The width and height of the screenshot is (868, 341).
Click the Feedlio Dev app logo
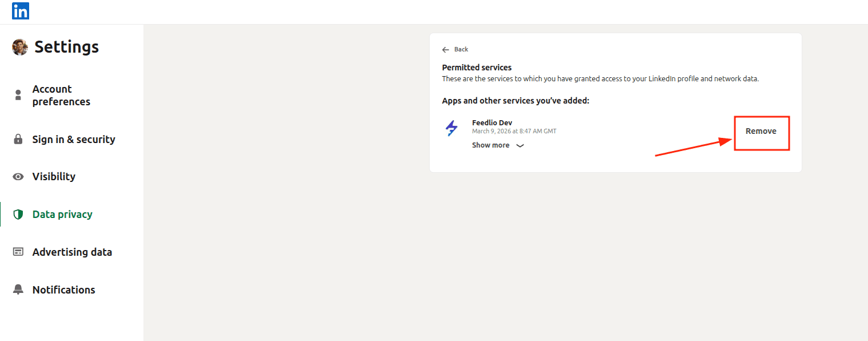(x=451, y=128)
